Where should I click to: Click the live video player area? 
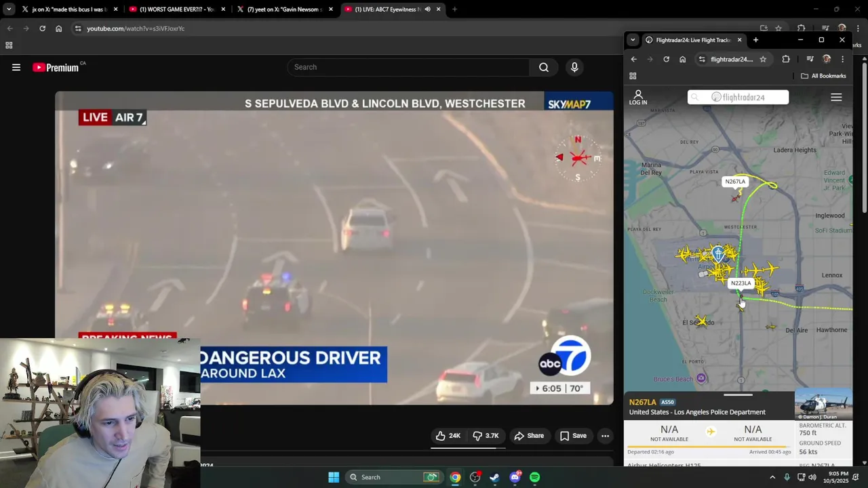pyautogui.click(x=334, y=248)
